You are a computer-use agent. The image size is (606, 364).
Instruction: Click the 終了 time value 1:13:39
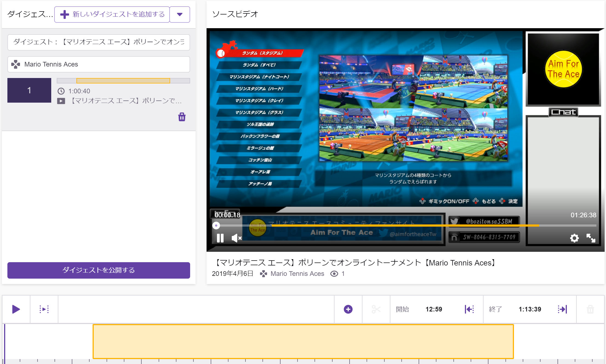click(530, 309)
